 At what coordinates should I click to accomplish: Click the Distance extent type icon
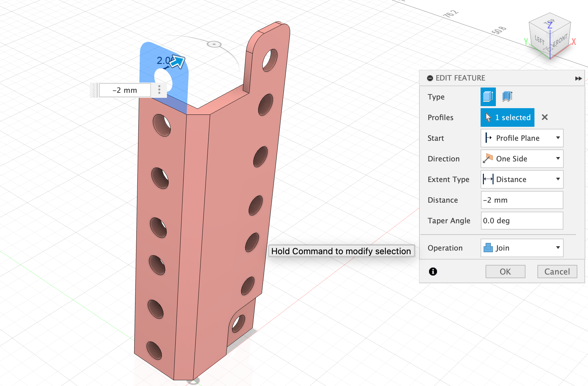point(488,179)
